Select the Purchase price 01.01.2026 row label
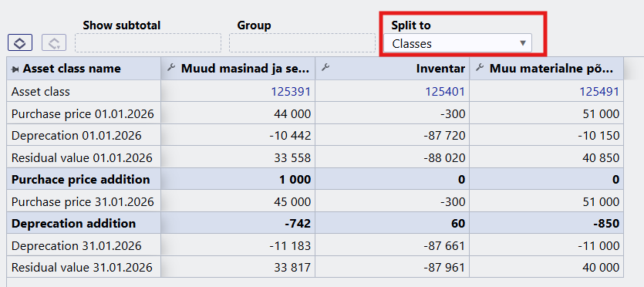The image size is (644, 287). pos(83,113)
